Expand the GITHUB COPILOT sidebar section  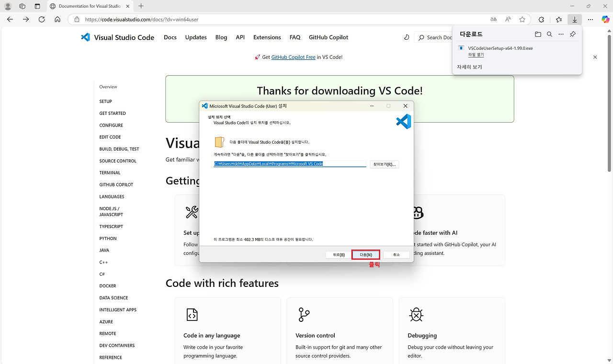[116, 185]
